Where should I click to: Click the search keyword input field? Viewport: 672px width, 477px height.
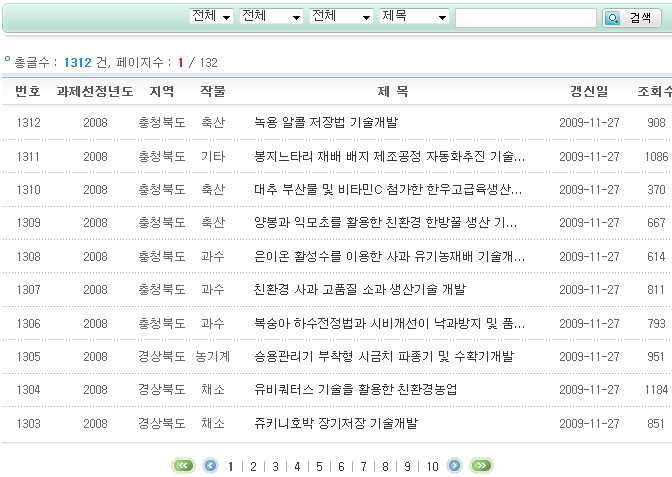pyautogui.click(x=526, y=18)
